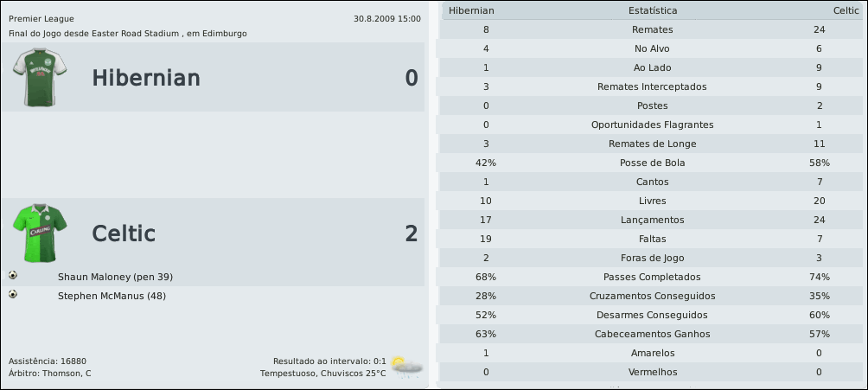Select the Amarelos statistics row
Screen dimensions: 868x390
[653, 353]
